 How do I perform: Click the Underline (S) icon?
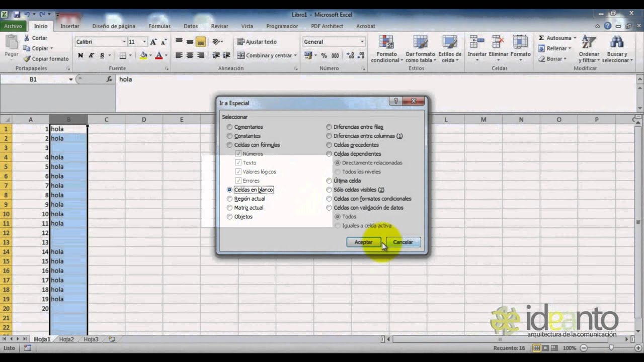tap(102, 56)
